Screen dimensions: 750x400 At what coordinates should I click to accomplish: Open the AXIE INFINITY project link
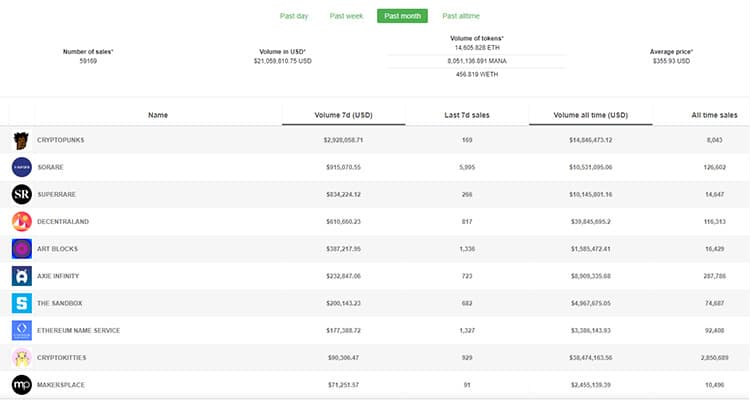pos(58,276)
